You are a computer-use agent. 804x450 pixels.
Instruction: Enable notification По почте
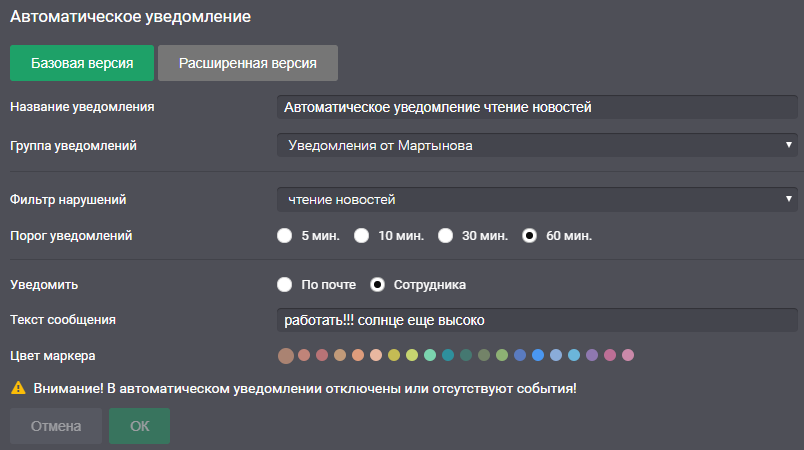click(285, 284)
